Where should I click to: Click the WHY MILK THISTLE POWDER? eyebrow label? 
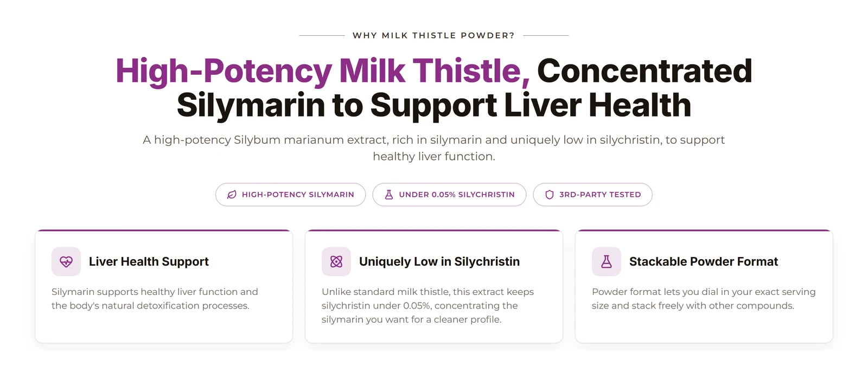[434, 35]
